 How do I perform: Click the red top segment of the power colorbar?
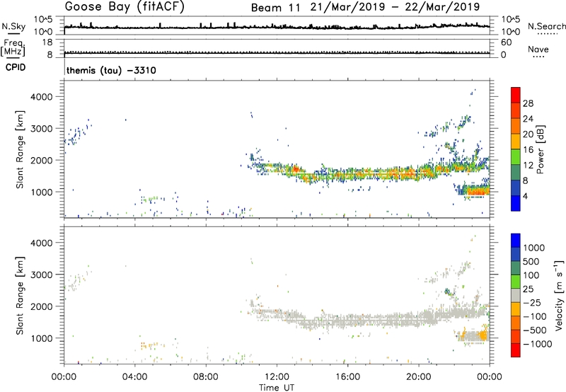pos(516,95)
